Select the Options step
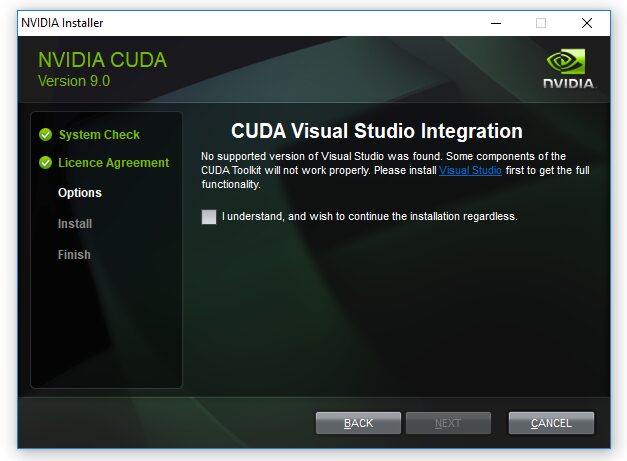 click(x=80, y=193)
